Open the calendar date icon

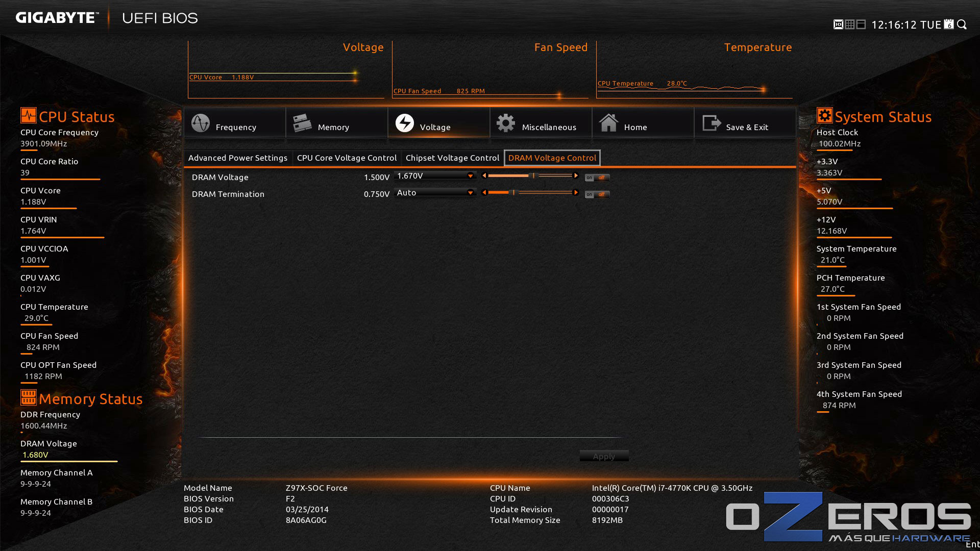pos(949,24)
